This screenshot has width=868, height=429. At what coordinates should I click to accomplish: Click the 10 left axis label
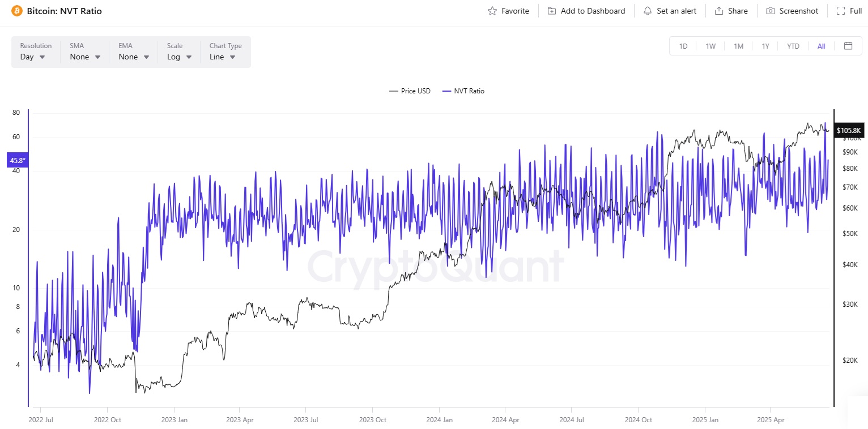tap(16, 288)
